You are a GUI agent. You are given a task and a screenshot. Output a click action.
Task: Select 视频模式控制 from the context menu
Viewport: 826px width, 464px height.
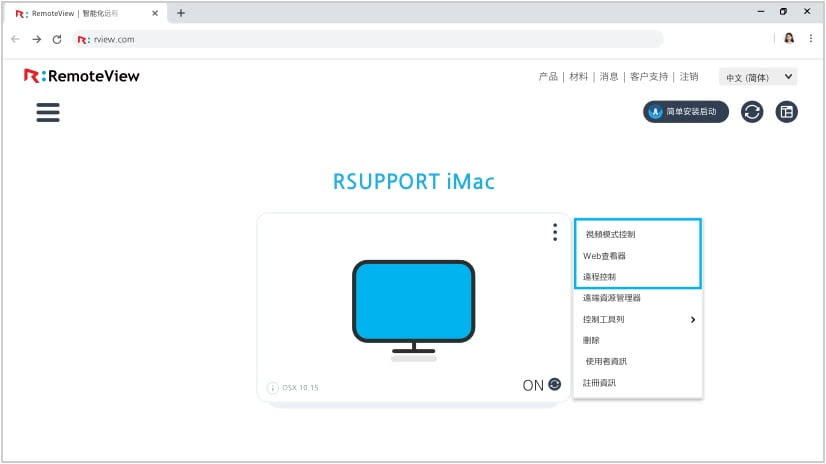pos(610,234)
